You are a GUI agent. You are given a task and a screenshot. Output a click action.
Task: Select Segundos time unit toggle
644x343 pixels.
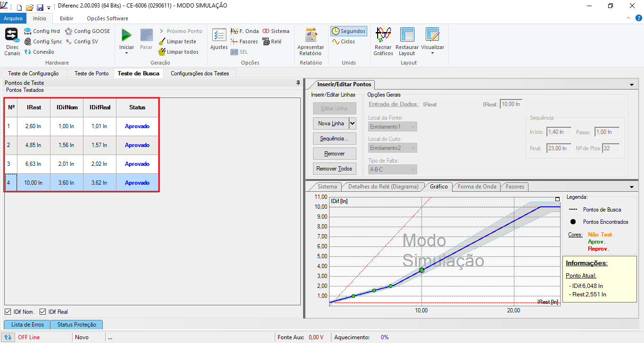tap(349, 31)
